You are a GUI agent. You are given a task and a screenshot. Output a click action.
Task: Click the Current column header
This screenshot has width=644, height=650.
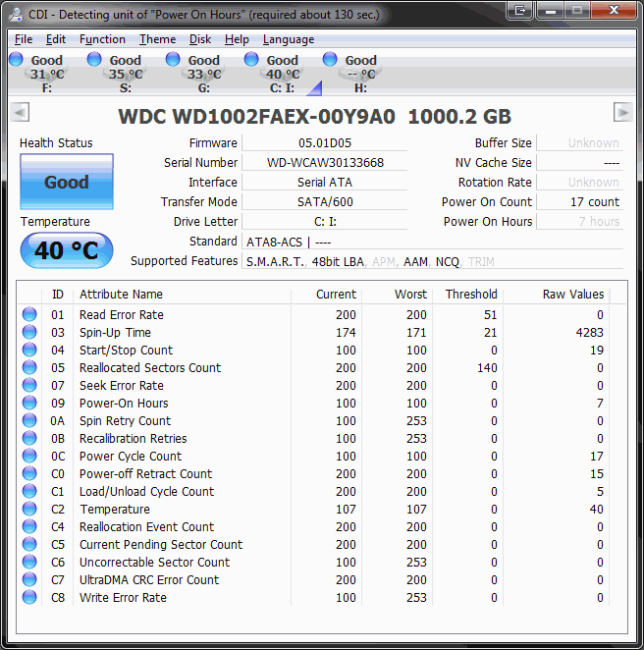(327, 295)
